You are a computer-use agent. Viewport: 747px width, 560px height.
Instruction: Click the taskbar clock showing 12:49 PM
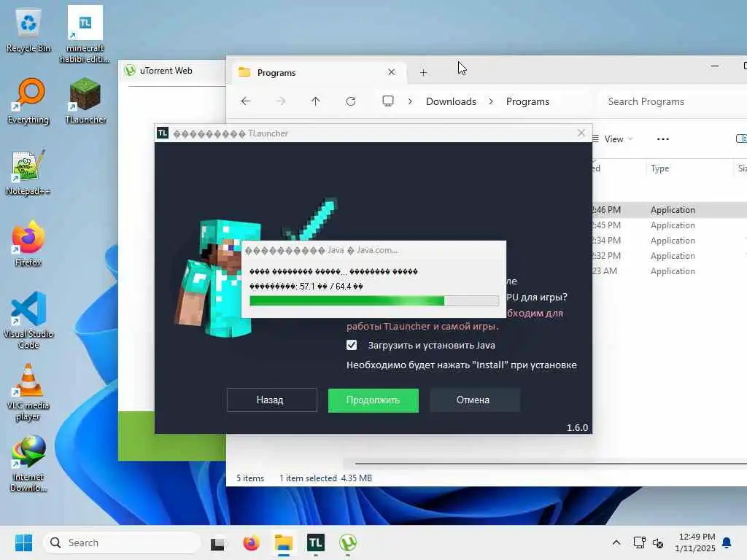point(695,542)
